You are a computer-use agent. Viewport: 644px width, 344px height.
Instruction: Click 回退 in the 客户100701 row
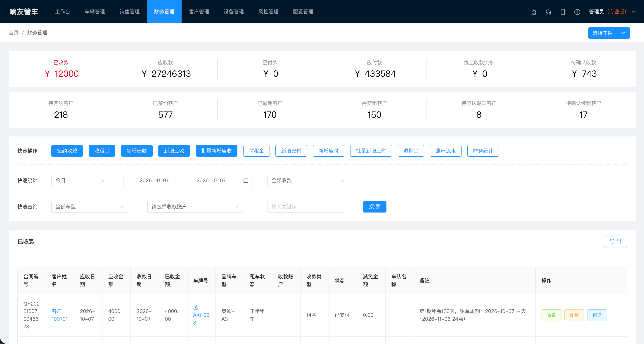[597, 315]
